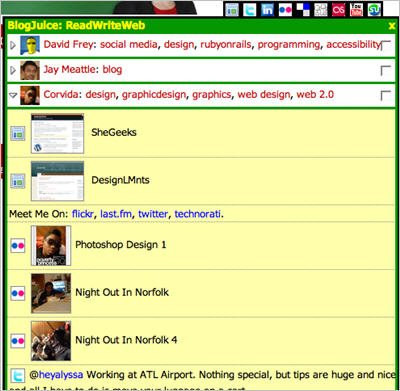Open the DesignLMnts site thumbnail
This screenshot has height=391, width=400.
(x=57, y=181)
